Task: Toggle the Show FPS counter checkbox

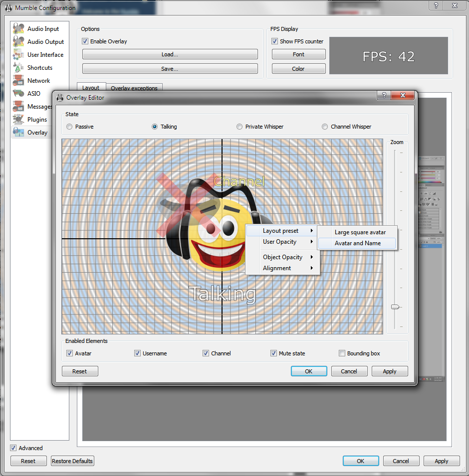Action: point(275,41)
